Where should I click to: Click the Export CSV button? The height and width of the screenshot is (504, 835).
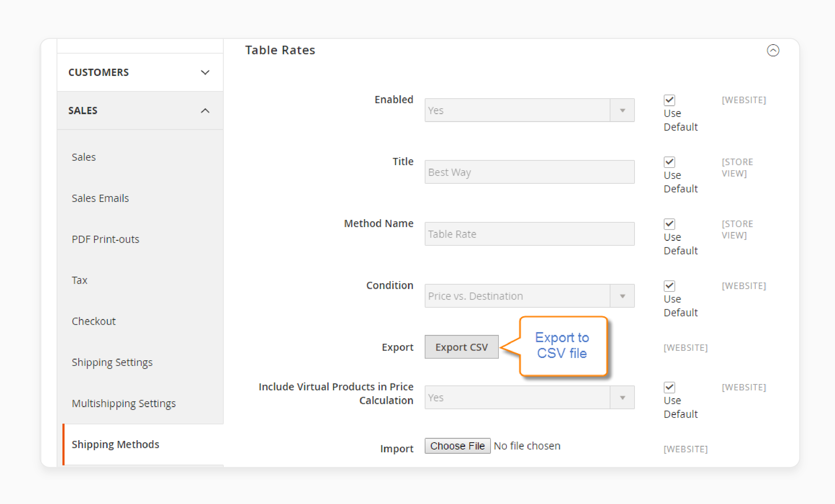[x=462, y=347]
